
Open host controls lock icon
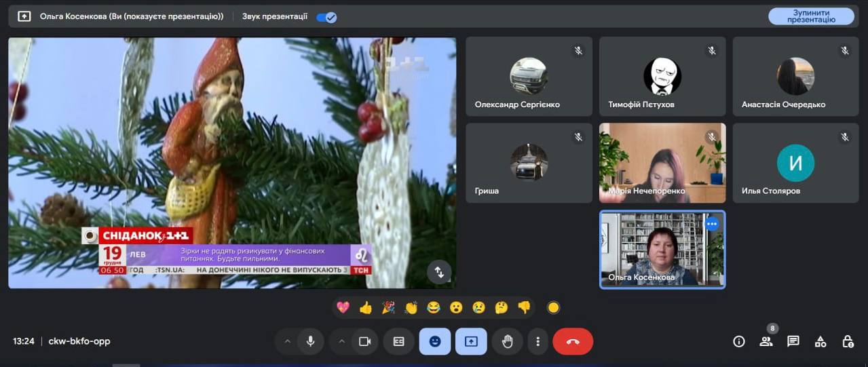point(848,341)
